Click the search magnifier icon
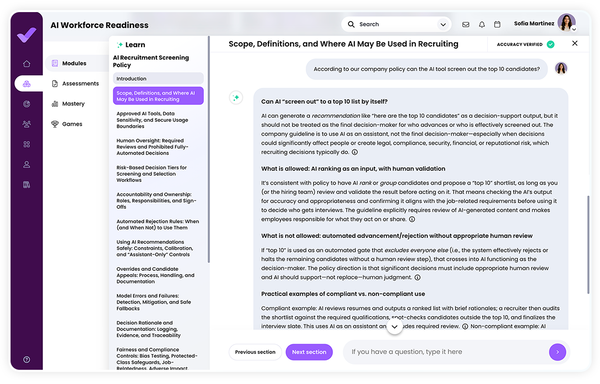The height and width of the screenshot is (384, 600). click(351, 24)
